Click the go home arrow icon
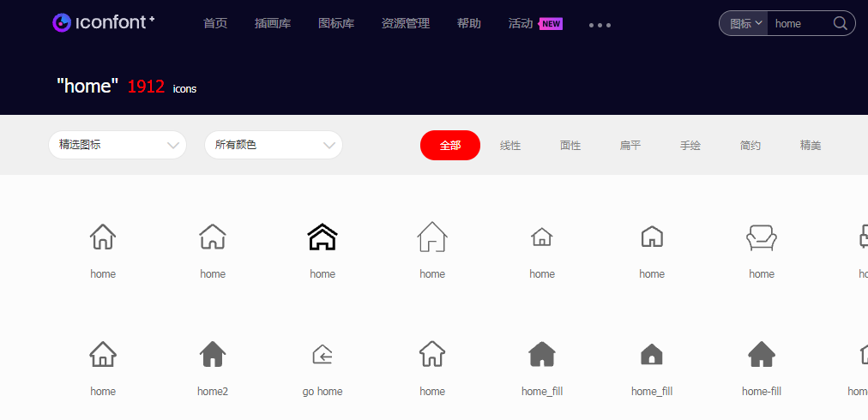 click(x=322, y=354)
